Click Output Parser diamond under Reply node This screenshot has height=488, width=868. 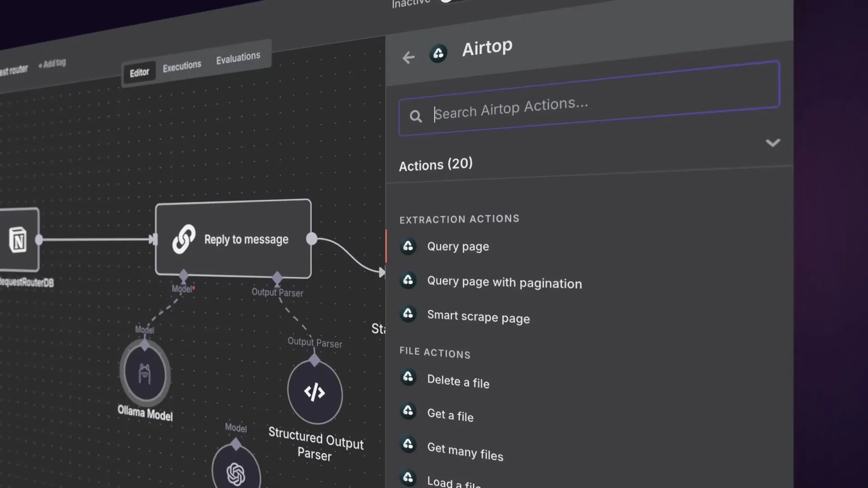277,278
